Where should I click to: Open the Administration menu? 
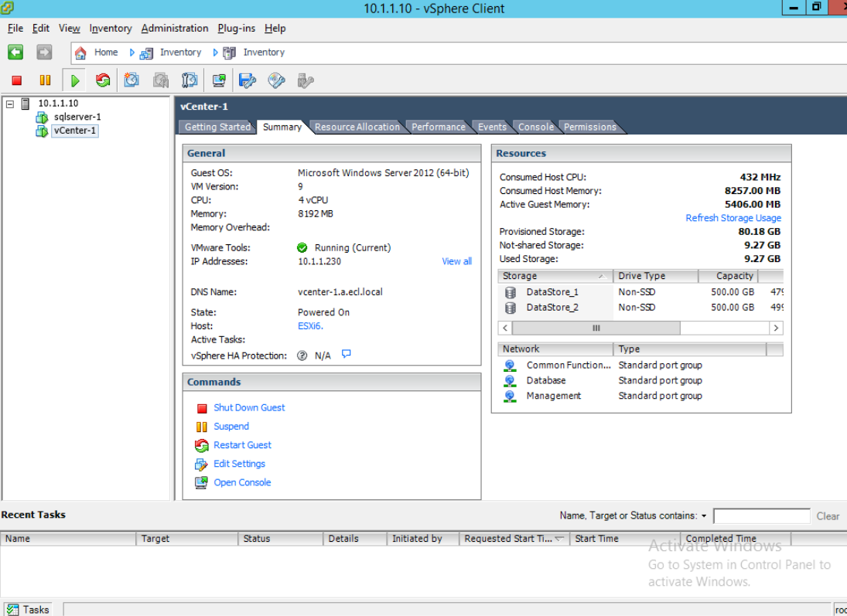[175, 28]
